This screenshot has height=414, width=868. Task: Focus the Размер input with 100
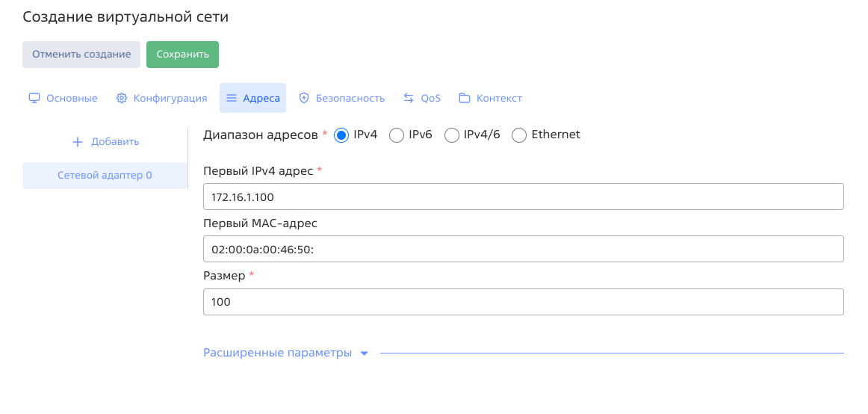tap(523, 302)
